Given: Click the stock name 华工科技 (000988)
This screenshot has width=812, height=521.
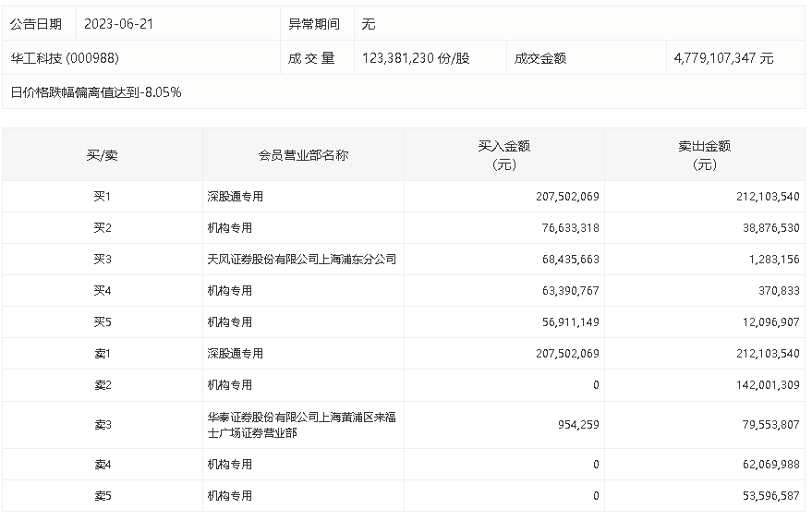Looking at the screenshot, I should point(65,58).
